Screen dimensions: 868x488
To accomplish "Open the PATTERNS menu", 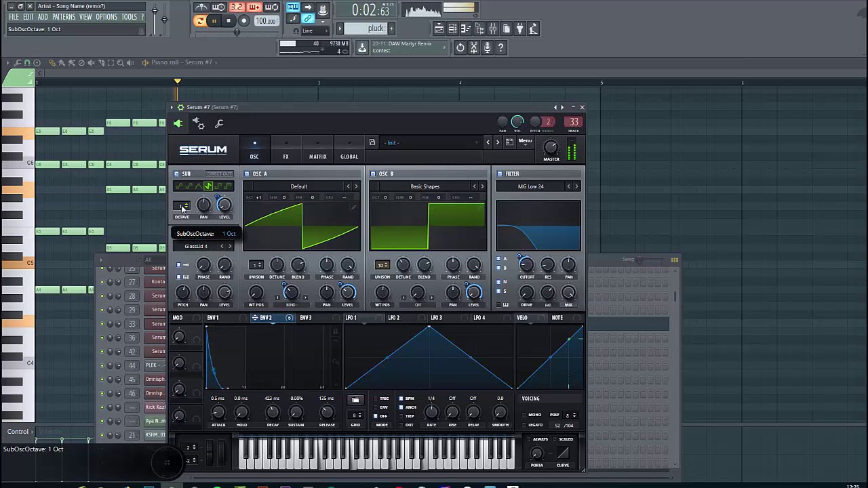I will pos(63,17).
